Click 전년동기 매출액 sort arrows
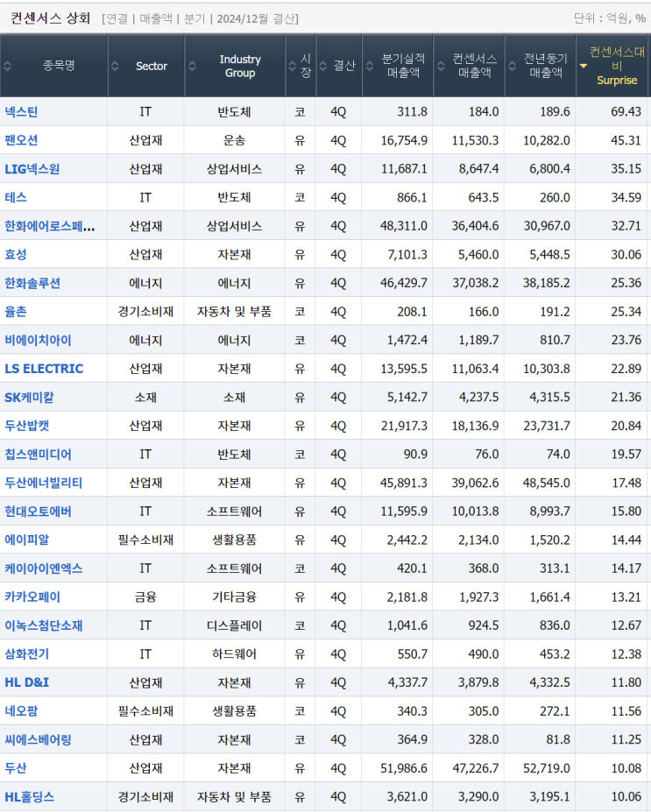Screen dimensions: 651x812 (x=513, y=66)
